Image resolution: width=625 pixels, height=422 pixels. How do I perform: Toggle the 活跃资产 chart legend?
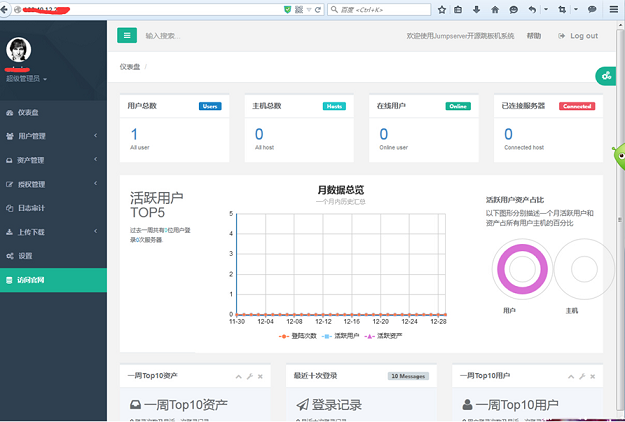(x=383, y=336)
